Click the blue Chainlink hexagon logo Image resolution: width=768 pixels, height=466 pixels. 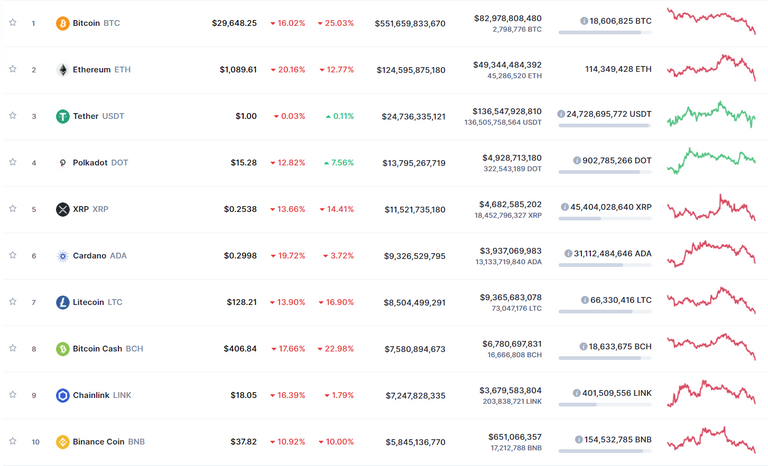[x=63, y=395]
